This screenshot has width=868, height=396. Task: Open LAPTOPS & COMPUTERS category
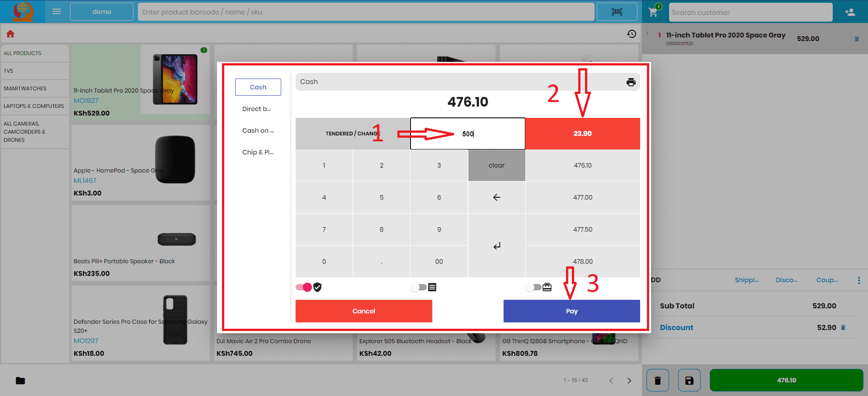35,106
